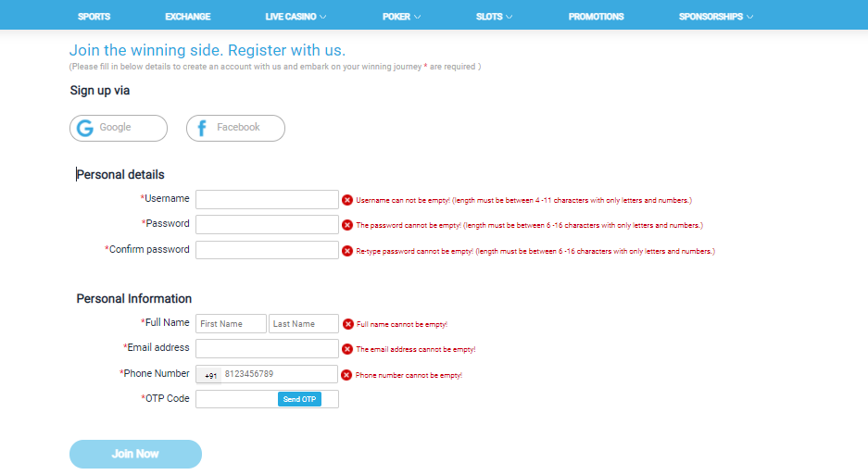This screenshot has height=475, width=868.
Task: Click the Google logo icon
Action: pos(85,128)
